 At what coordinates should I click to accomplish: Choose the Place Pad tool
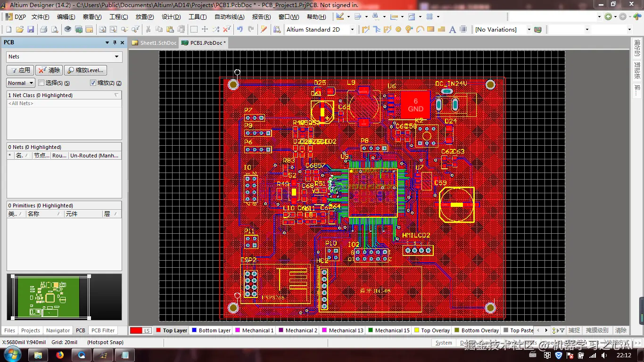click(x=398, y=29)
